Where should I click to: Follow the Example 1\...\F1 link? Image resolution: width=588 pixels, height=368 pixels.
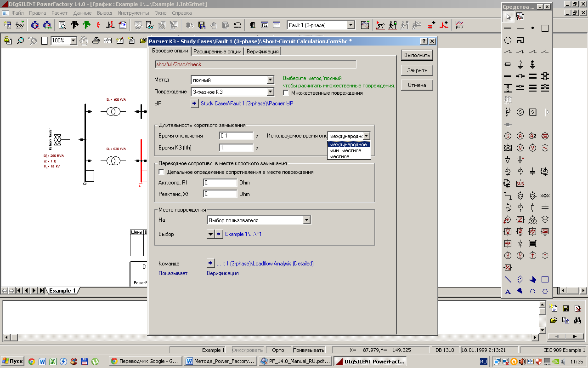coord(243,234)
